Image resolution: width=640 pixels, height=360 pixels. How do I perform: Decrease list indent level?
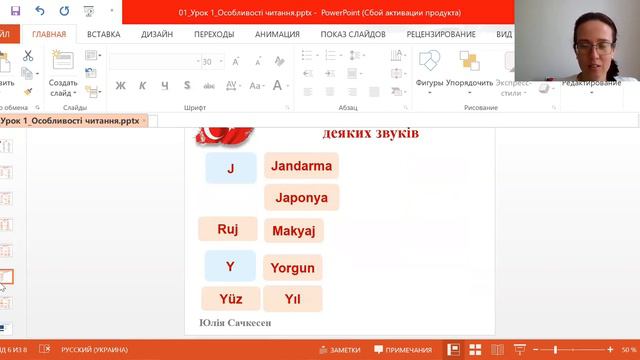308,73
